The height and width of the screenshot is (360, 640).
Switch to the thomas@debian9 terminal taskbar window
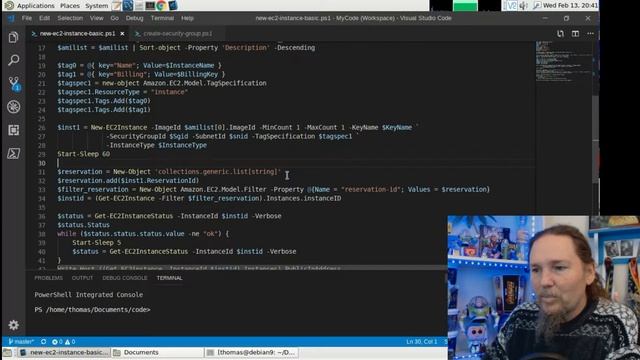pos(251,353)
